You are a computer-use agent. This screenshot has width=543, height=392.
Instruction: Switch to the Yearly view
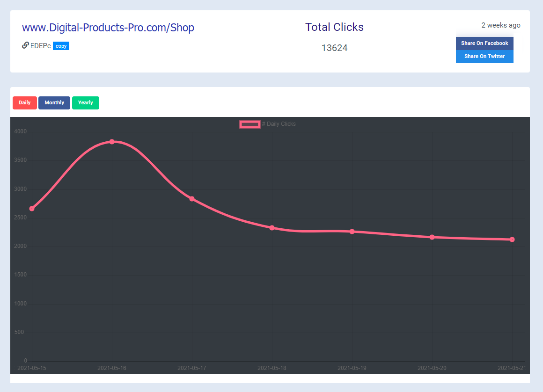point(85,102)
